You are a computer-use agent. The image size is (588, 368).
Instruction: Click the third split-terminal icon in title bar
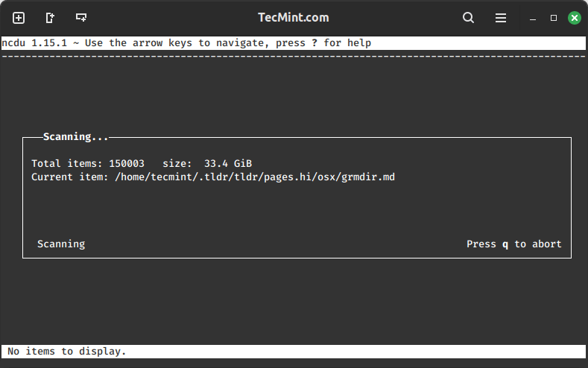tap(80, 18)
